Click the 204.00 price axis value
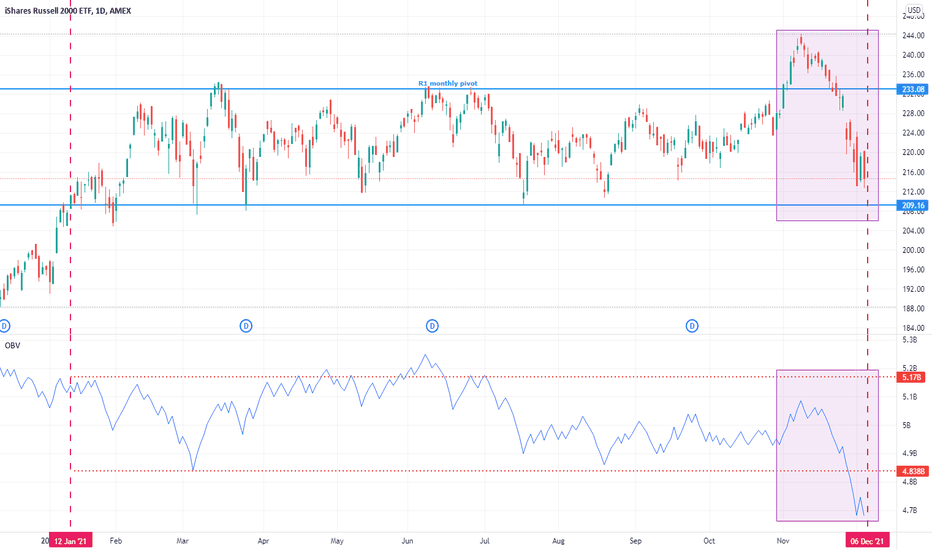This screenshot has height=550, width=932. click(x=913, y=231)
